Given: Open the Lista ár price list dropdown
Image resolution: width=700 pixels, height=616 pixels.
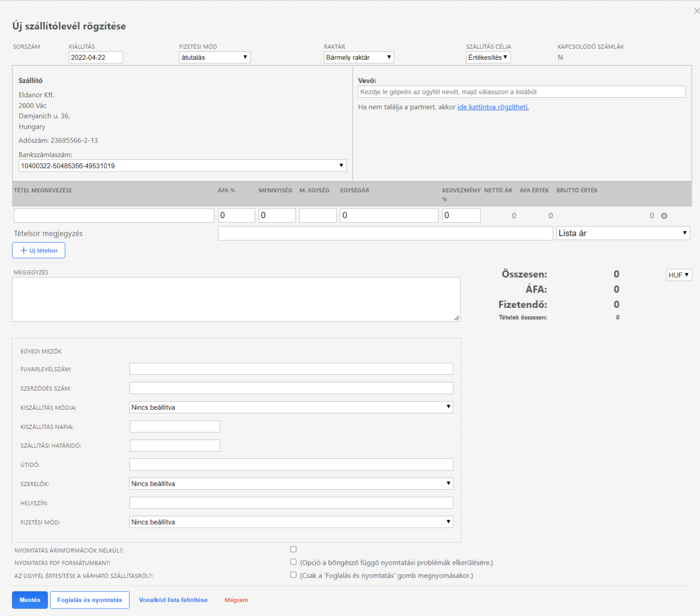Looking at the screenshot, I should (623, 233).
